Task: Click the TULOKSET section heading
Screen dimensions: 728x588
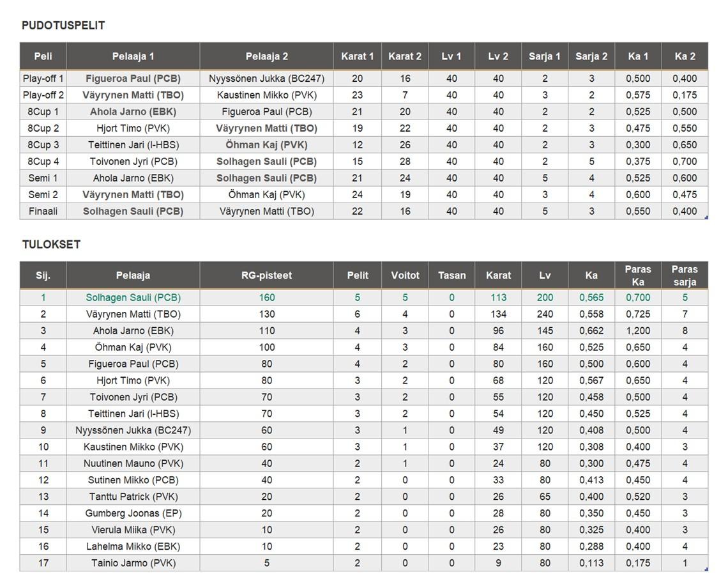Action: 51,245
